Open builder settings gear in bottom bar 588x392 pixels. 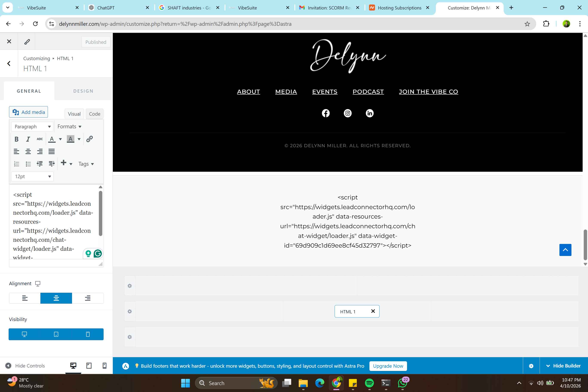(531, 366)
